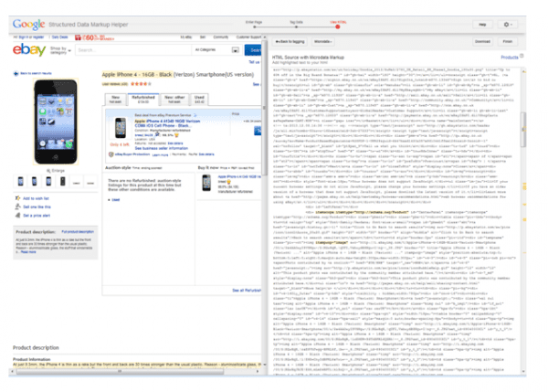Click the red gift promotion banner icon
This screenshot has width=548, height=392.
pos(78,37)
